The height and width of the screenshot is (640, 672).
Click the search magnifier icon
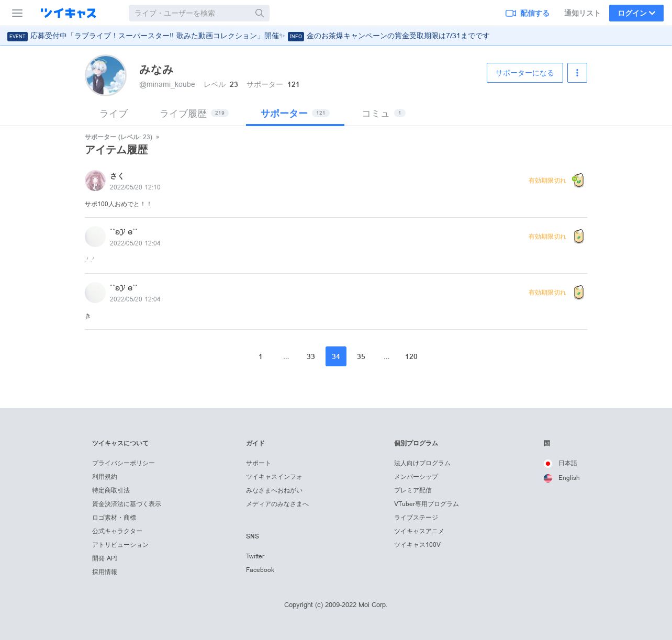pyautogui.click(x=260, y=13)
